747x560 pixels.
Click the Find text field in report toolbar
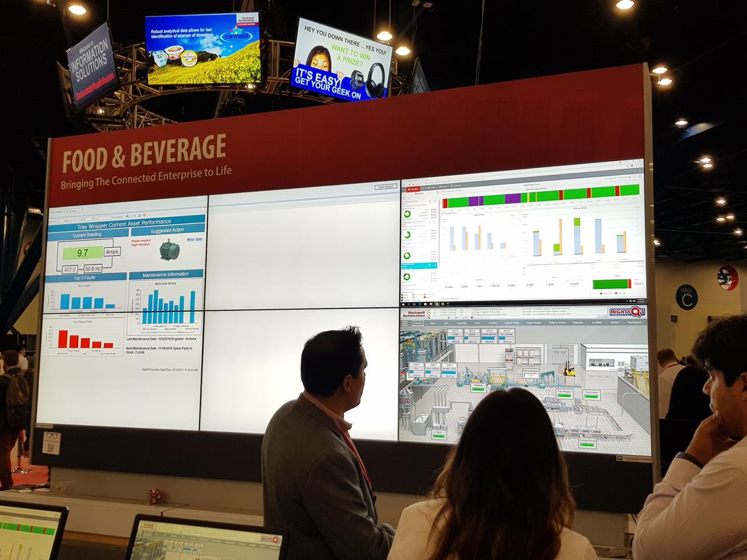point(104,218)
